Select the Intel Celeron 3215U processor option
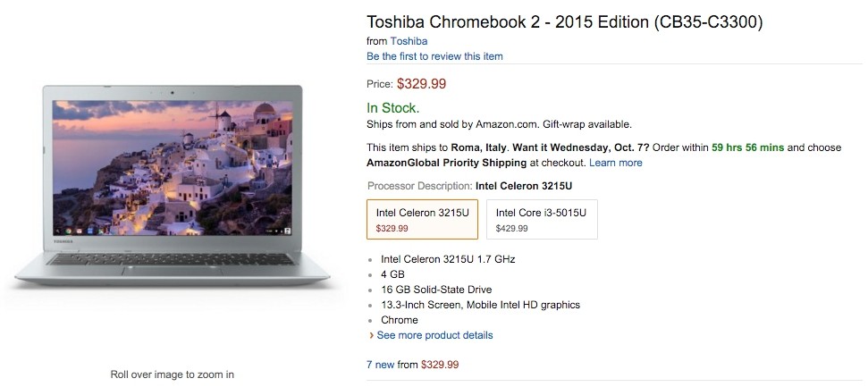868x387 pixels. coord(422,219)
